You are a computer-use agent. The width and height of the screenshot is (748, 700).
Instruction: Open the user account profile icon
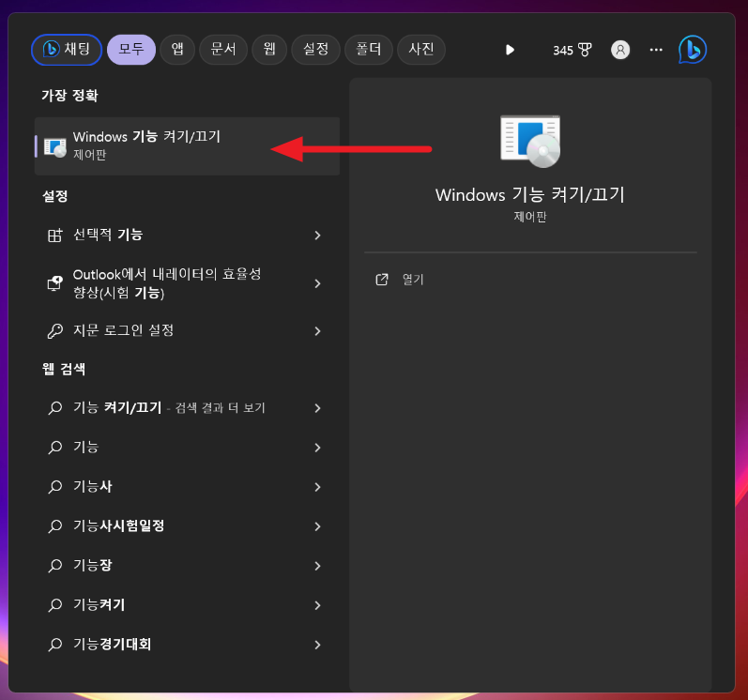(x=620, y=50)
